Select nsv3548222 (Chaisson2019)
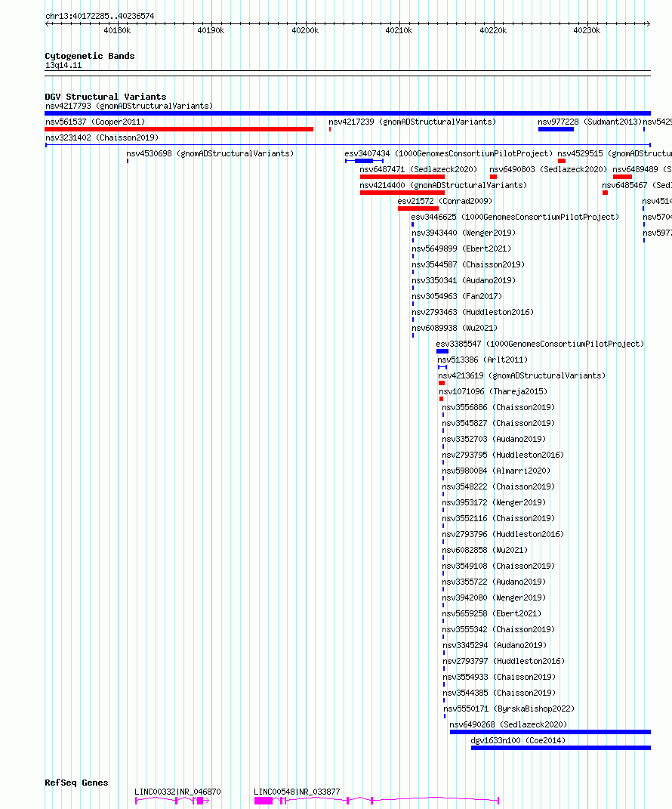This screenshot has width=672, height=809. point(498,486)
